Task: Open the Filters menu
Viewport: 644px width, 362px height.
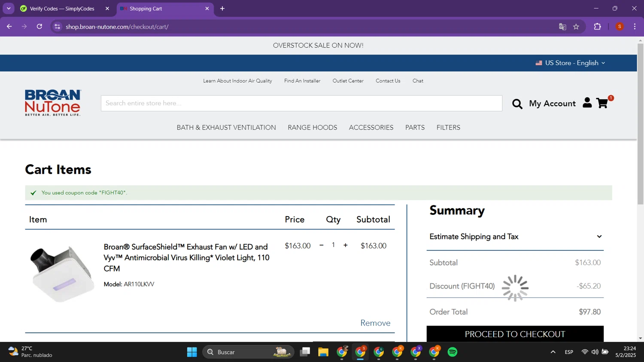Action: [448, 127]
